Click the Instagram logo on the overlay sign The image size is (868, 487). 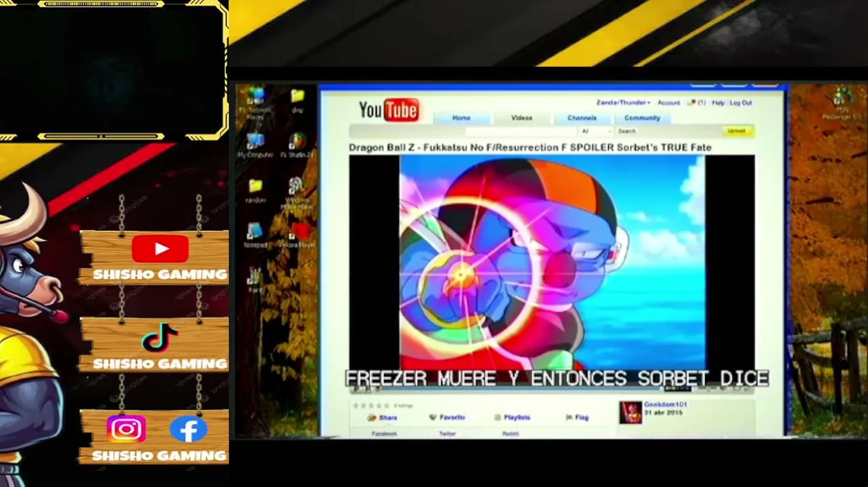(x=126, y=429)
